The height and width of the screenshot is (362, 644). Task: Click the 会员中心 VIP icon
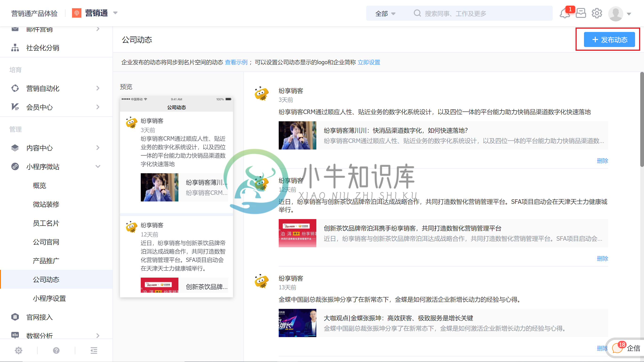coord(15,107)
